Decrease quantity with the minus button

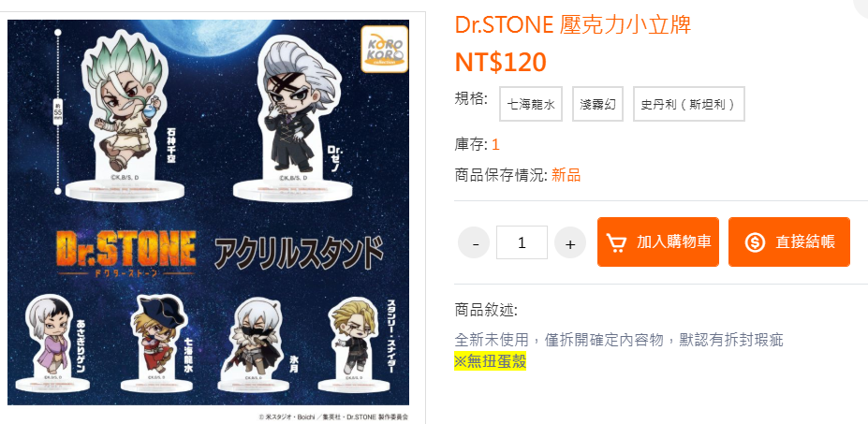coord(474,242)
